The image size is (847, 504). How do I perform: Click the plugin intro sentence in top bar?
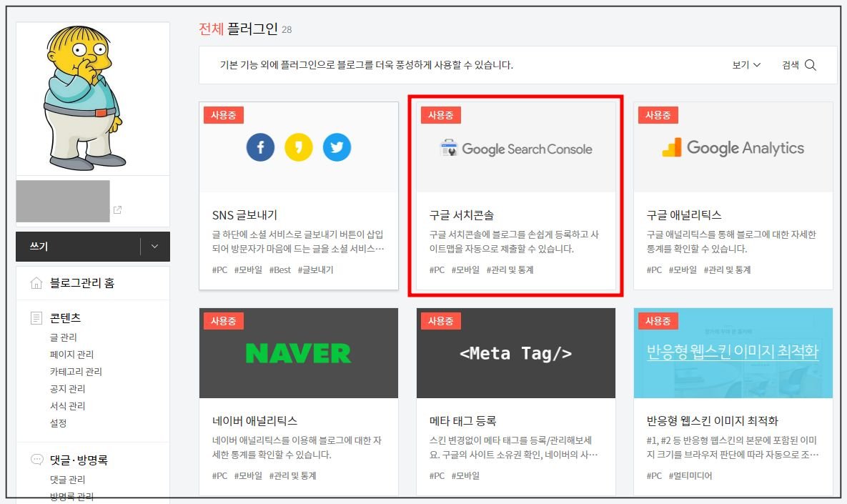(367, 65)
